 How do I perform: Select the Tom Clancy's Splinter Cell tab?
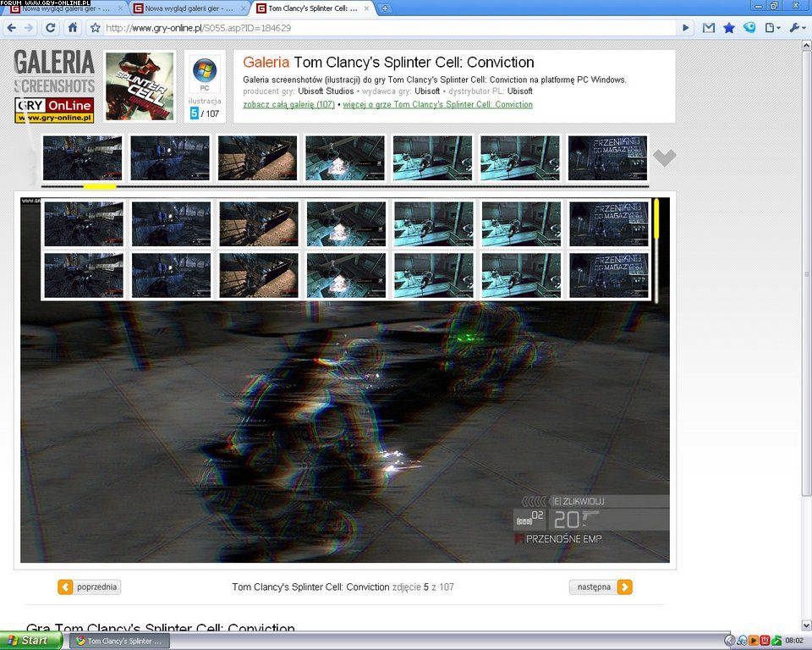tap(313, 8)
